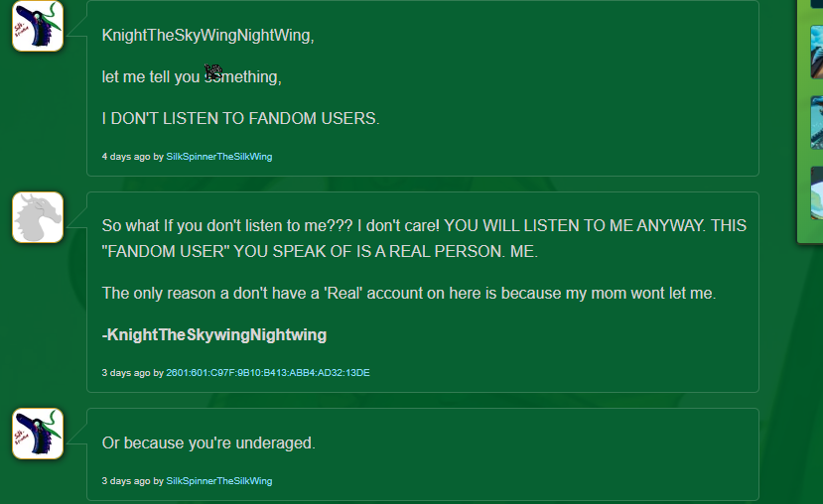This screenshot has width=823, height=504.
Task: Open the bottom sidebar thumbnail
Action: 816,192
